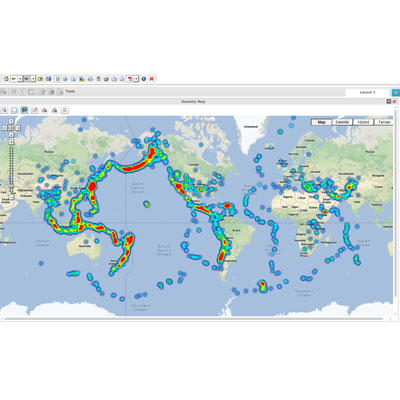The height and width of the screenshot is (400, 400).
Task: Select the pencil edit map tool
Action: [34, 110]
